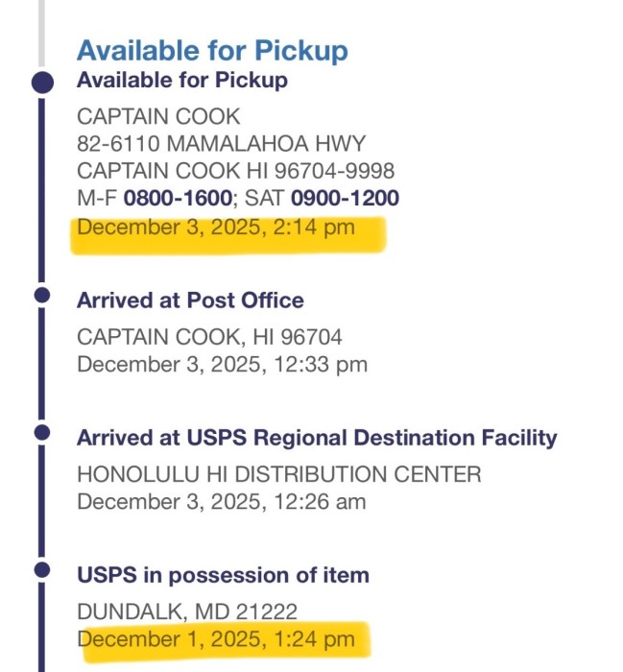Click the December 3, 2025, 12:26 am timestamp
Image resolution: width=623 pixels, height=672 pixels.
click(222, 502)
